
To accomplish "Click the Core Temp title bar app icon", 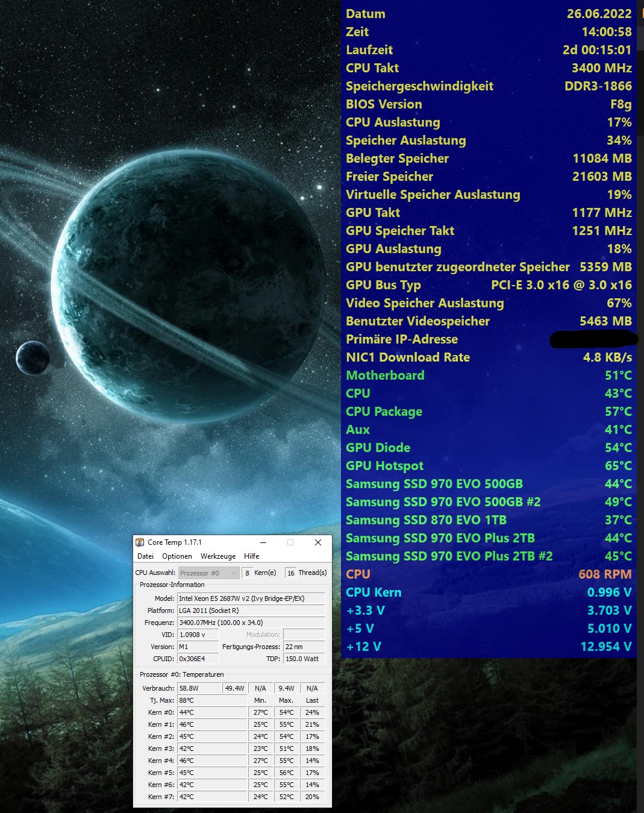I will coord(140,542).
